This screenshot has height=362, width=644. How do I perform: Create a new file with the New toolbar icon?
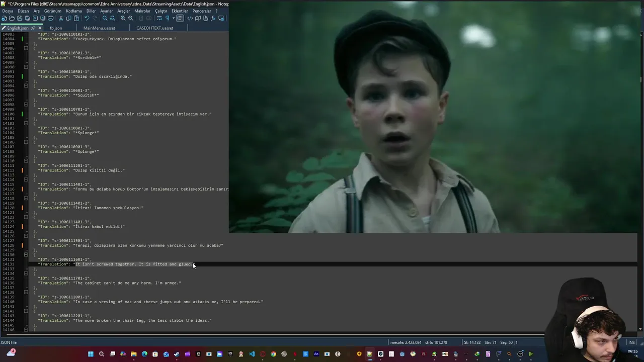point(4,18)
